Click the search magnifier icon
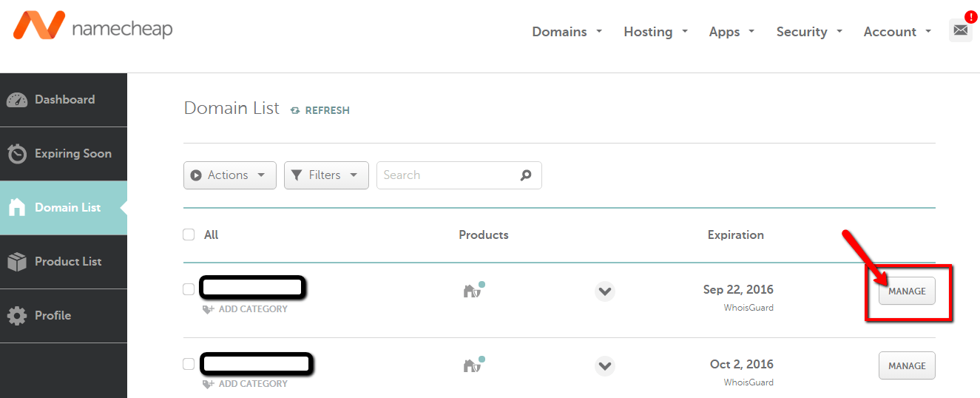This screenshot has height=398, width=980. coord(526,175)
